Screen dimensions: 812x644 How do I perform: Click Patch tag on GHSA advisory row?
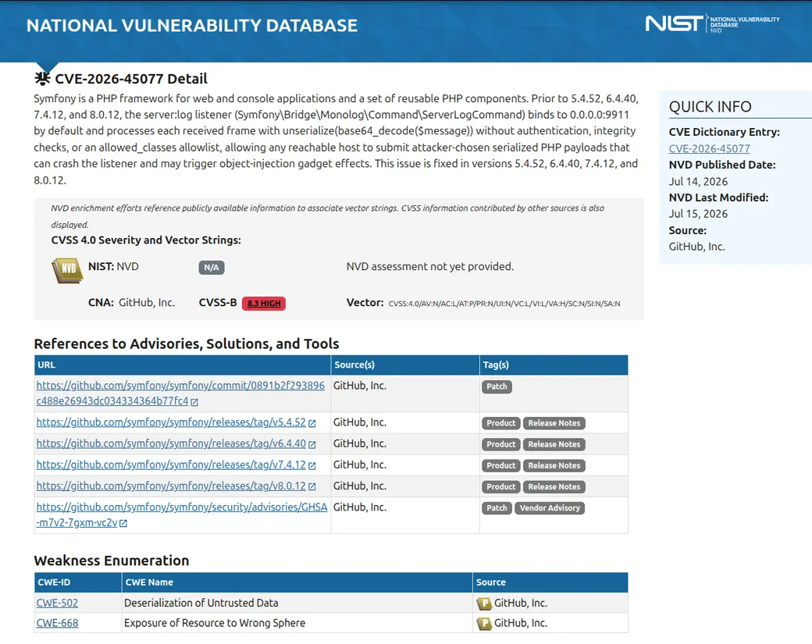[x=497, y=508]
